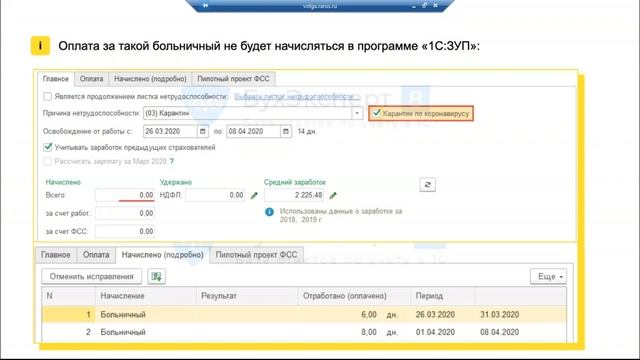Click the refresh recalculation icon
The width and height of the screenshot is (640, 360).
click(x=427, y=184)
